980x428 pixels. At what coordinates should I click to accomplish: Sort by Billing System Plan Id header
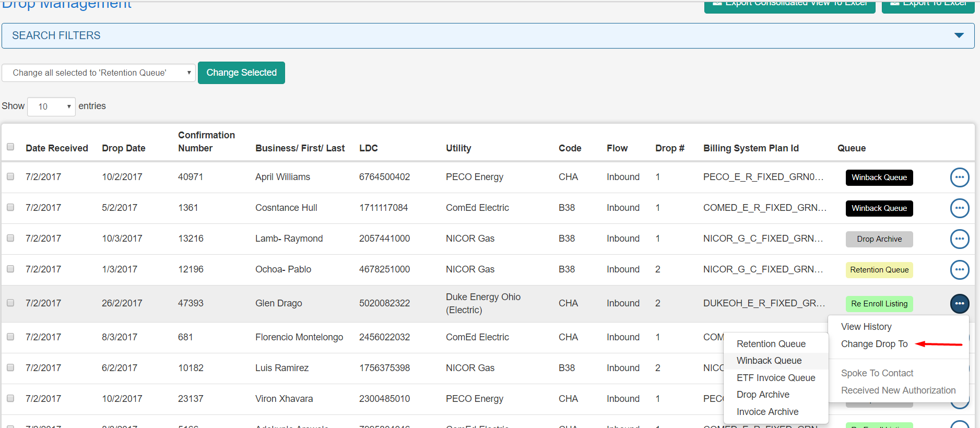[x=751, y=148]
